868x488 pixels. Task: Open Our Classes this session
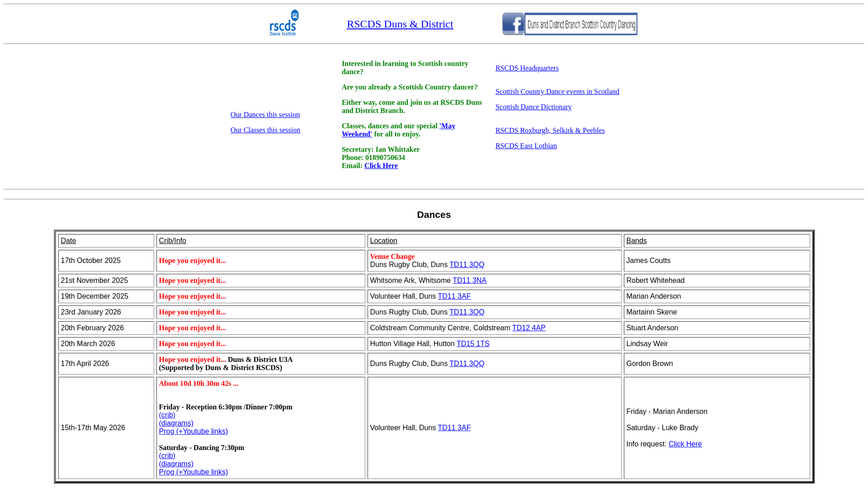(x=265, y=130)
